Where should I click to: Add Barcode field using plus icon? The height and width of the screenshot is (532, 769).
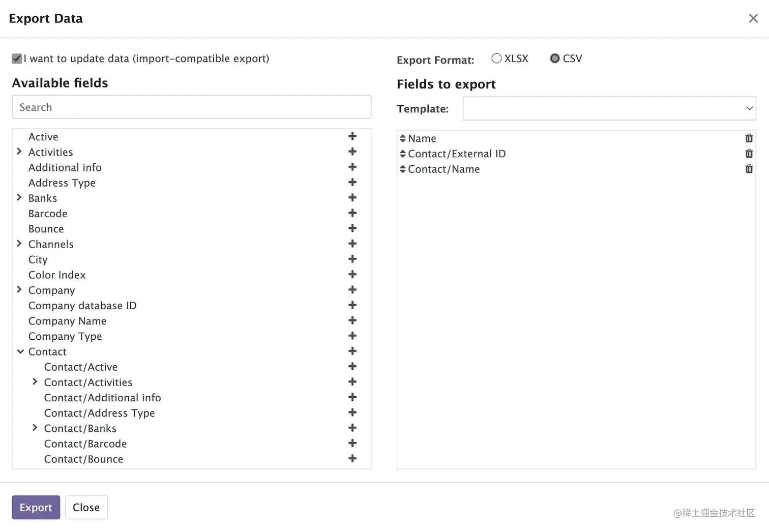[352, 213]
